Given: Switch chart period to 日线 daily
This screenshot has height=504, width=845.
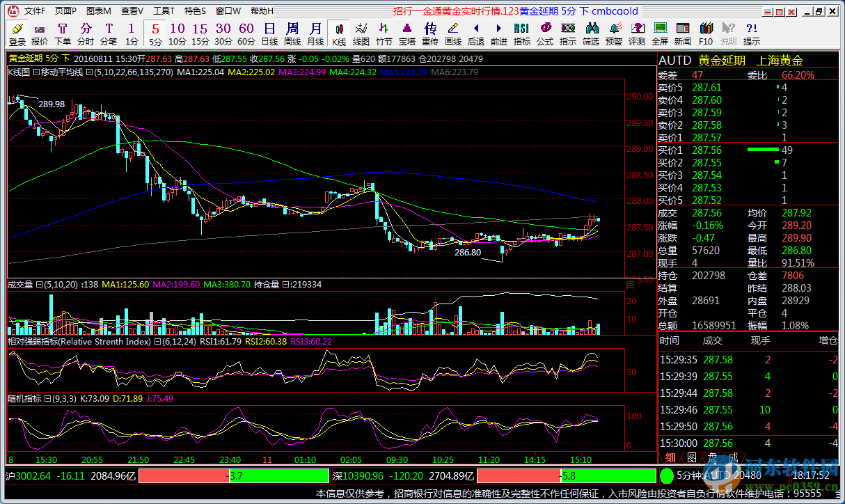Looking at the screenshot, I should coord(269,33).
